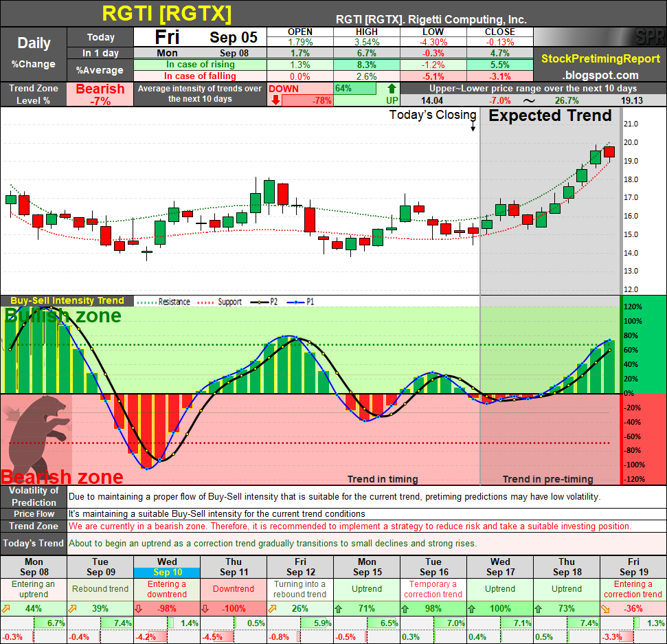
Task: Click the Thu Sep 11 red down arrow
Action: point(205,609)
